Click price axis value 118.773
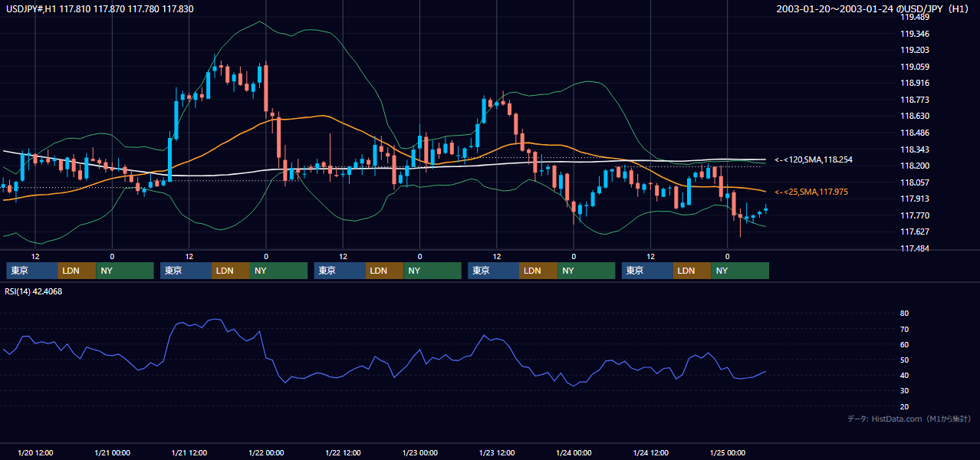This screenshot has height=460, width=980. pos(914,100)
